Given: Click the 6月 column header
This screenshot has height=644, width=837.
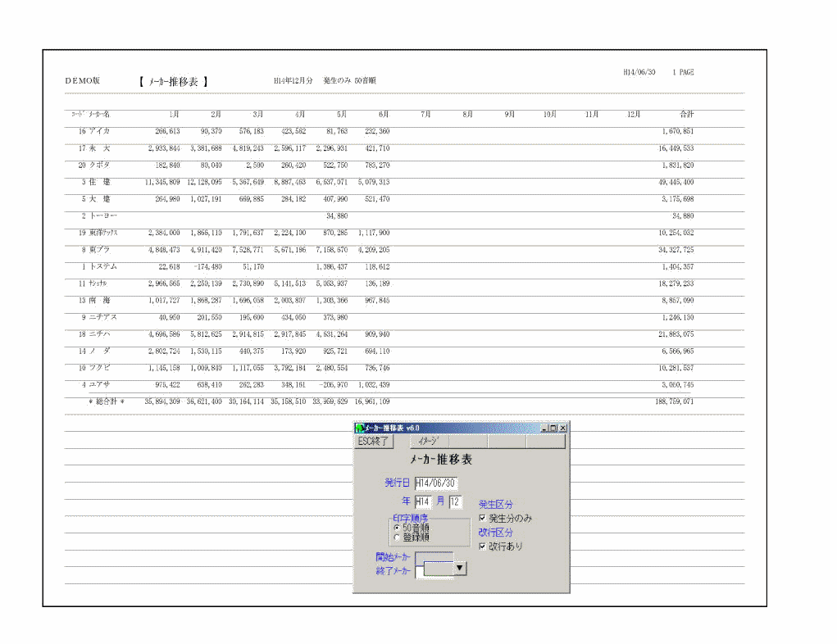Looking at the screenshot, I should [384, 114].
